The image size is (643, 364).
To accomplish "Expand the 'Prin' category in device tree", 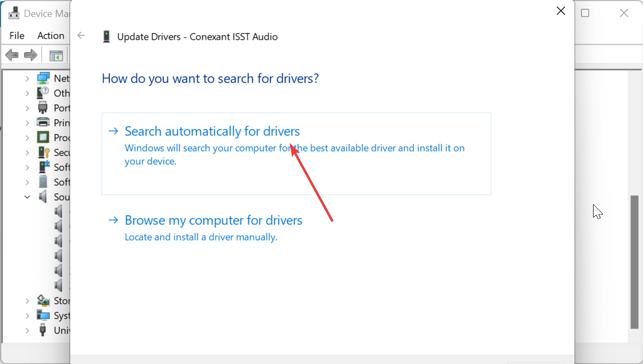I will point(27,122).
